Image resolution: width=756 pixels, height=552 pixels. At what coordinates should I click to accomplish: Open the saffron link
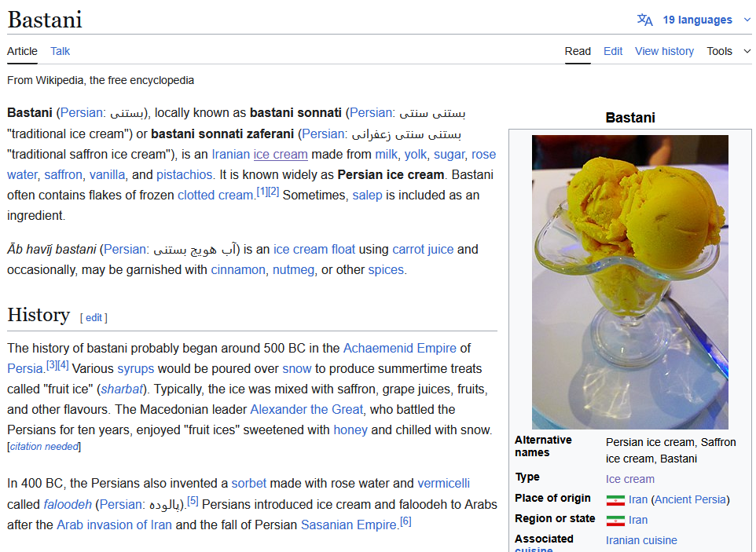(x=63, y=174)
